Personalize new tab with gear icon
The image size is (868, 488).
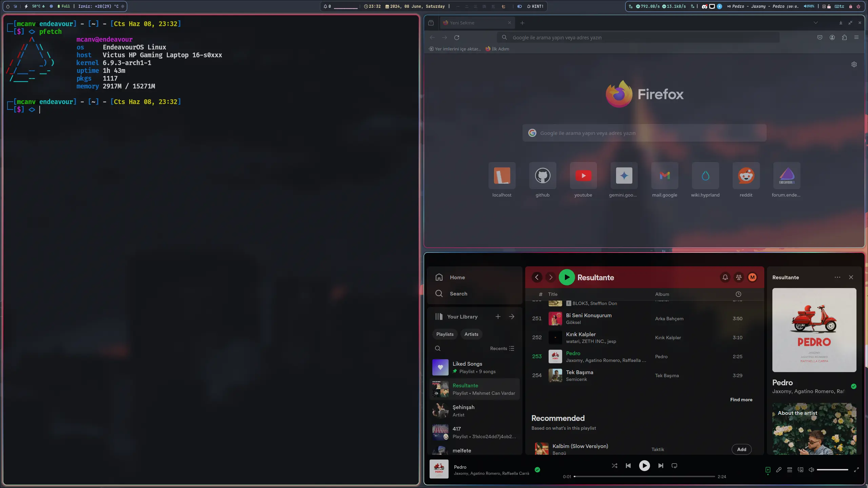[854, 64]
